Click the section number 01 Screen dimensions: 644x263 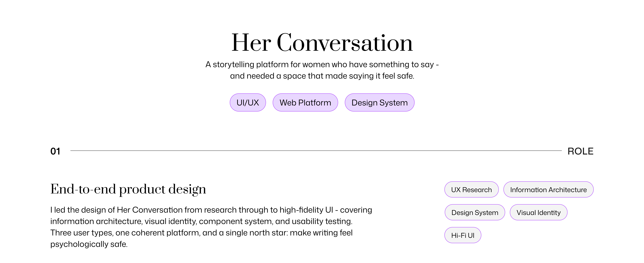[55, 151]
